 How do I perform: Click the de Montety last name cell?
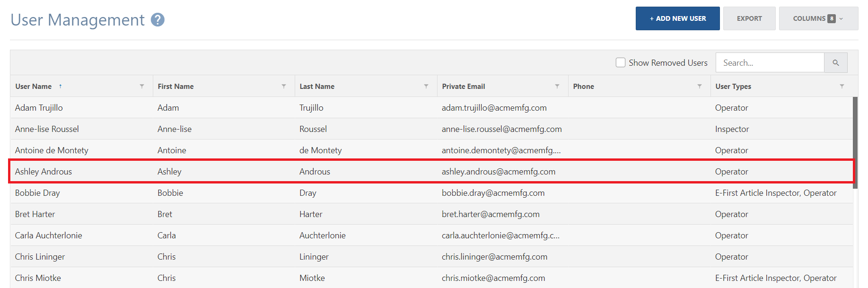366,150
